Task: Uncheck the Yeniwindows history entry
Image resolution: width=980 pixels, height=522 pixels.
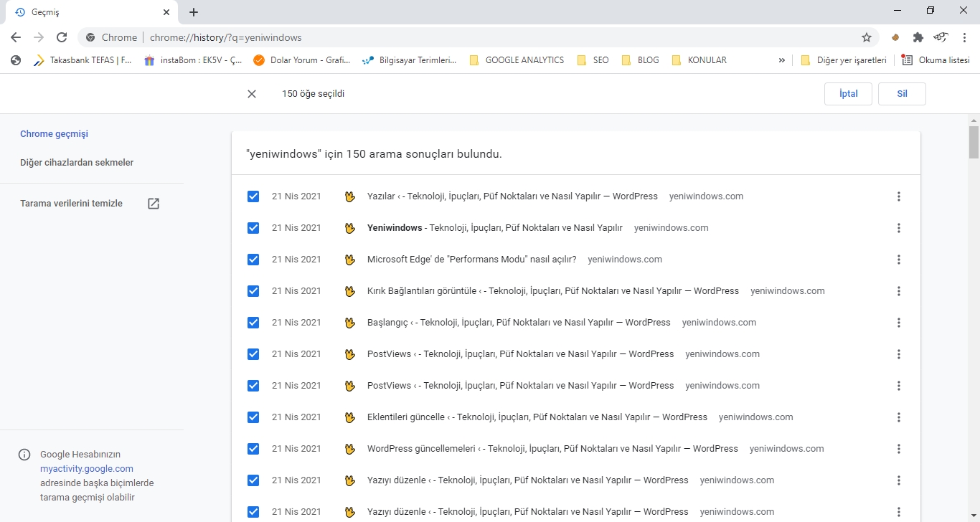Action: 253,228
